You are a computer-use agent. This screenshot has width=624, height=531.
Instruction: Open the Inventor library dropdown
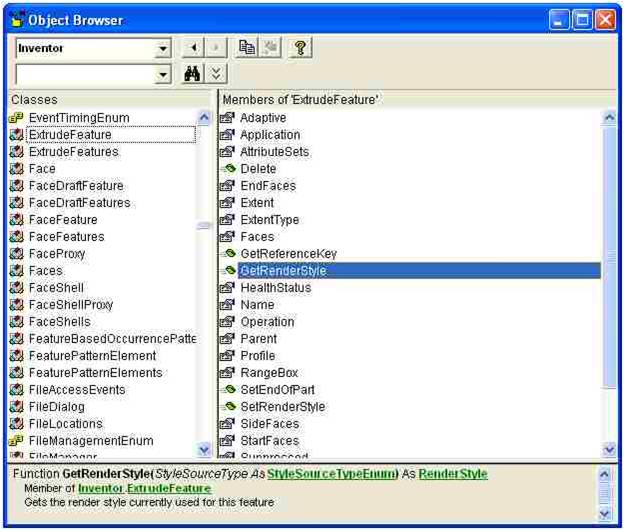163,49
